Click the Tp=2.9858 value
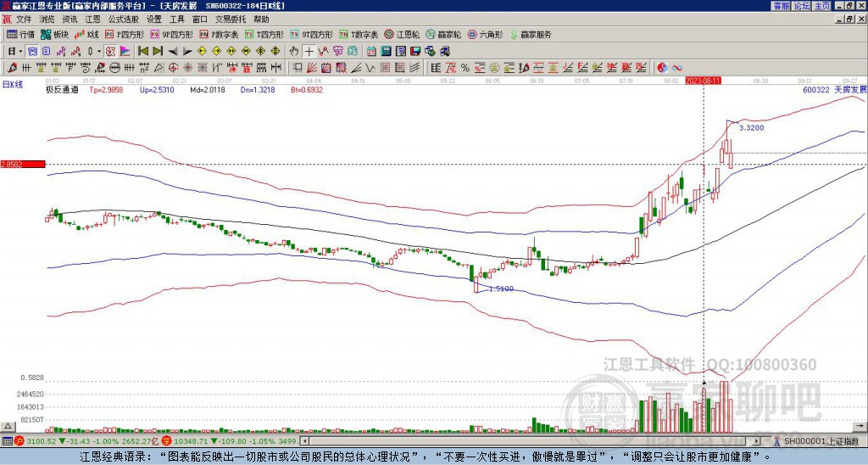Viewport: 868px width, 465px height. (108, 89)
